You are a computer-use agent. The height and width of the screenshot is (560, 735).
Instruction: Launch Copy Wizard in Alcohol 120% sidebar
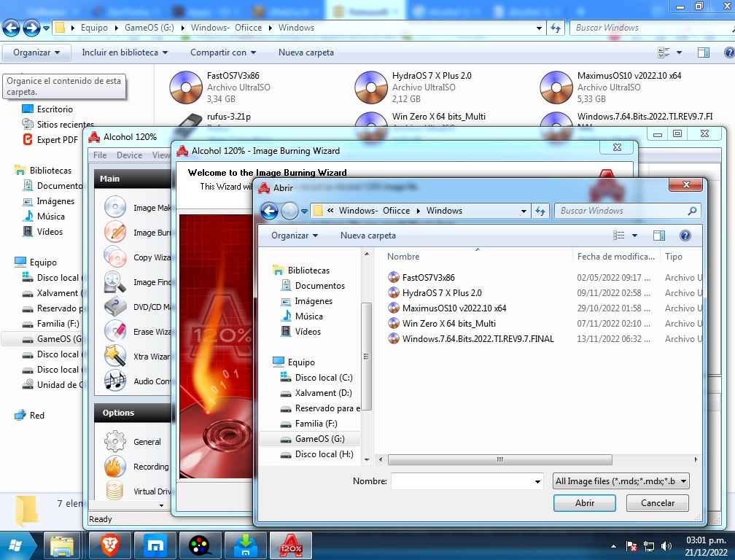click(137, 257)
